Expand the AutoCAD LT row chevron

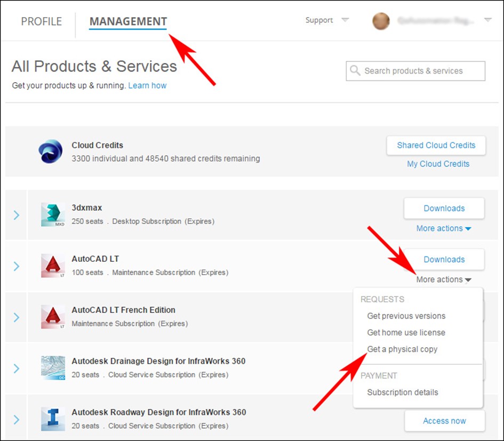17,266
